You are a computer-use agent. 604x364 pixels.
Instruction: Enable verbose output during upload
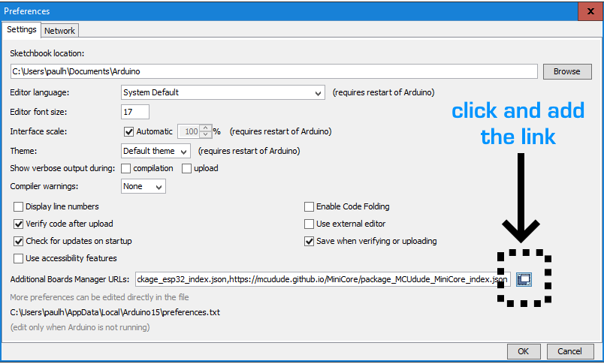pyautogui.click(x=186, y=168)
